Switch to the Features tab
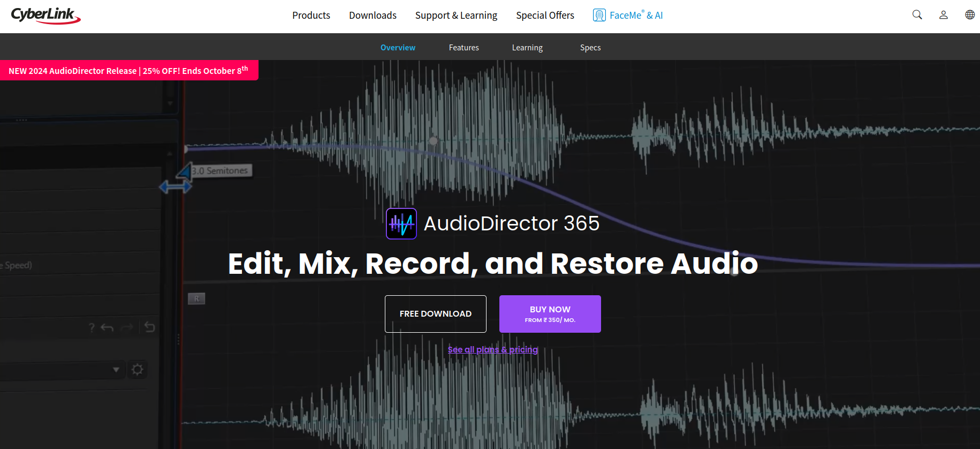Screen dimensions: 980x449 [x=464, y=48]
